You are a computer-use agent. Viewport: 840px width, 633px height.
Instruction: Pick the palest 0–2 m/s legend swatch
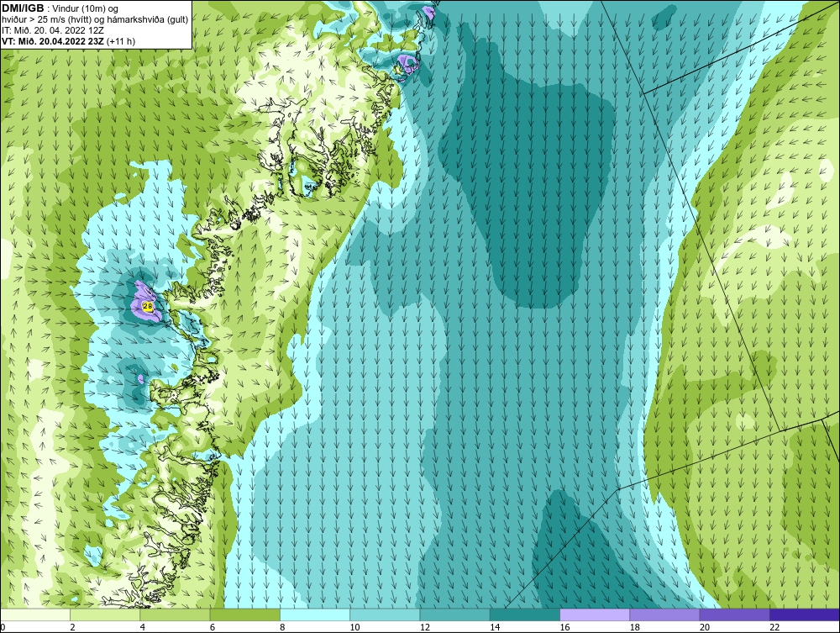(35, 615)
